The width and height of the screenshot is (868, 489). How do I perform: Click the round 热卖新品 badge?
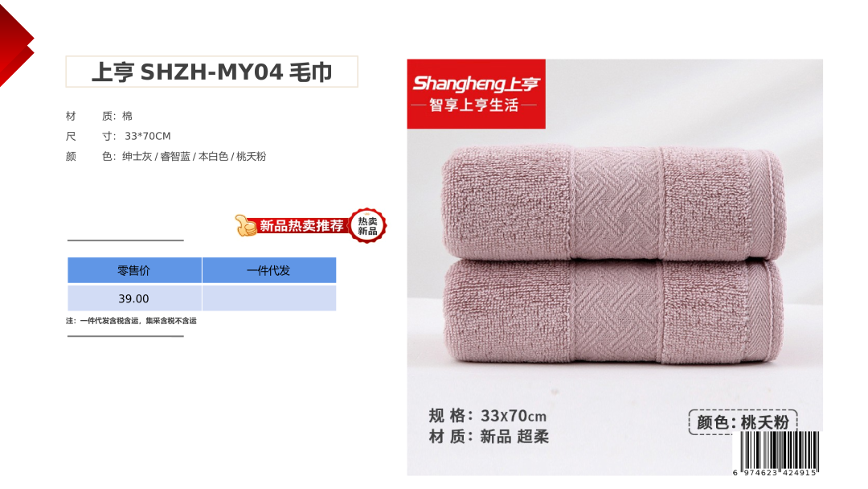tap(367, 226)
